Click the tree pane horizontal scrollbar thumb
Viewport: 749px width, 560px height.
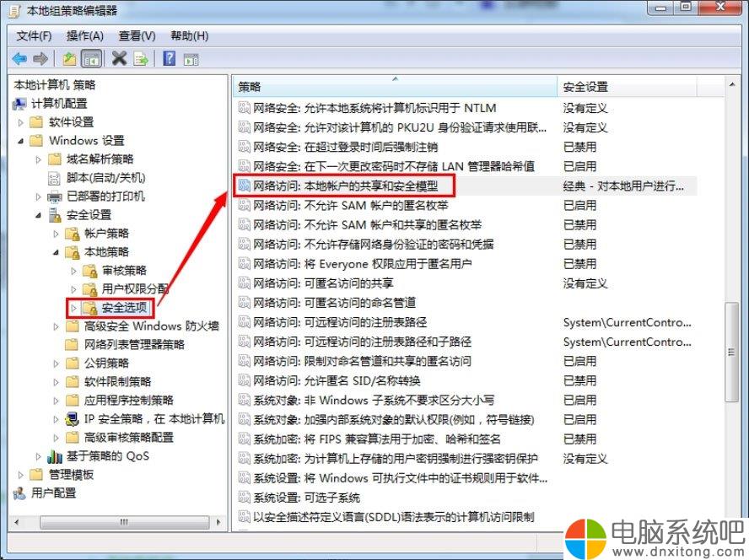[124, 522]
